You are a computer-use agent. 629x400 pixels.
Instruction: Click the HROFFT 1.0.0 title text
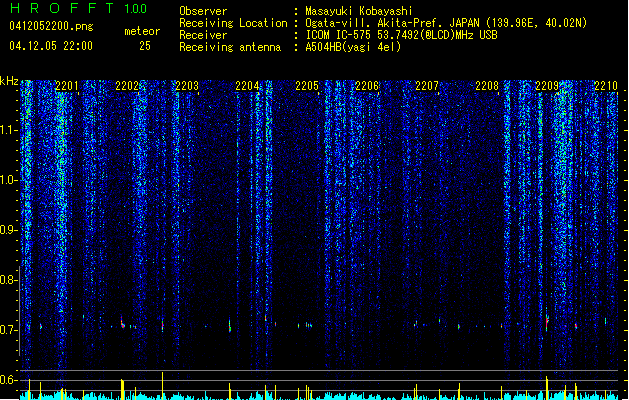[x=79, y=8]
